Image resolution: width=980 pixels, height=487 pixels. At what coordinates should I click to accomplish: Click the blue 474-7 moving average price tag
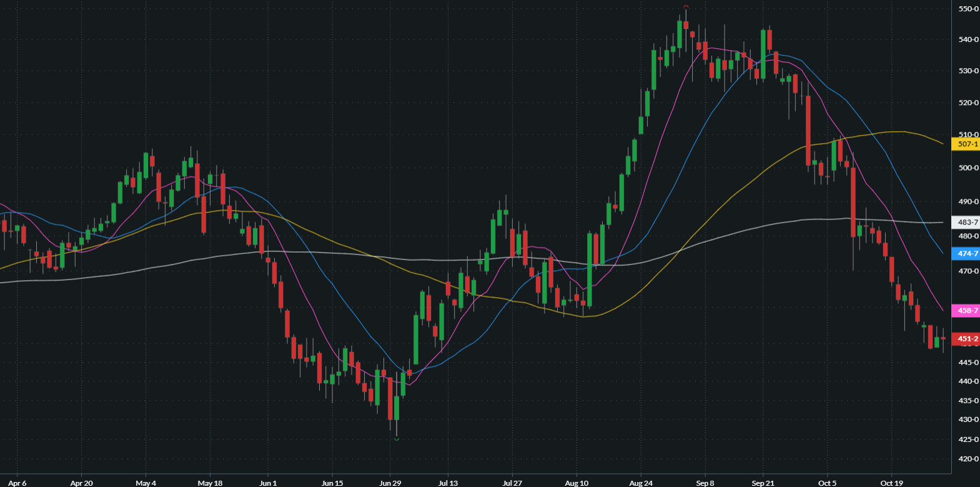tap(965, 254)
